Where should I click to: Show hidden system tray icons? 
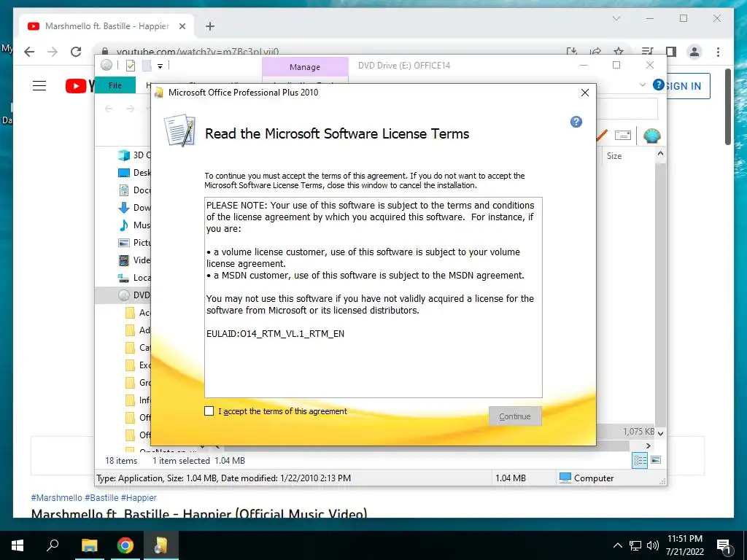click(617, 545)
